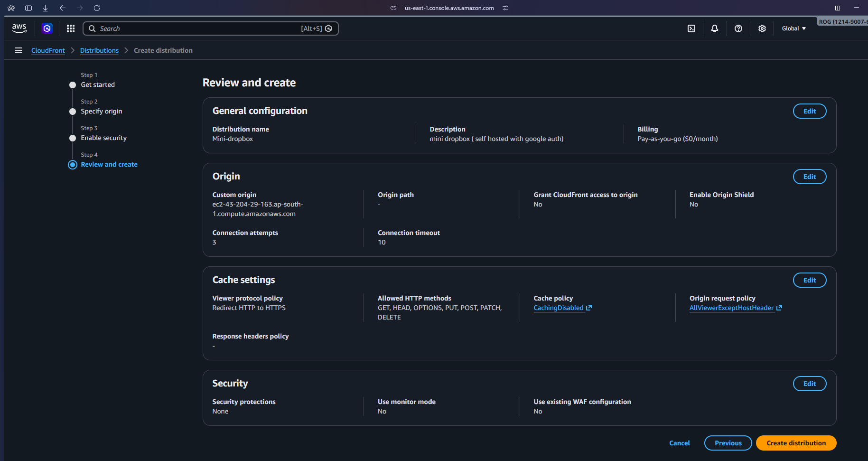This screenshot has height=461, width=868.
Task: Open the AWS services grid menu
Action: point(71,28)
